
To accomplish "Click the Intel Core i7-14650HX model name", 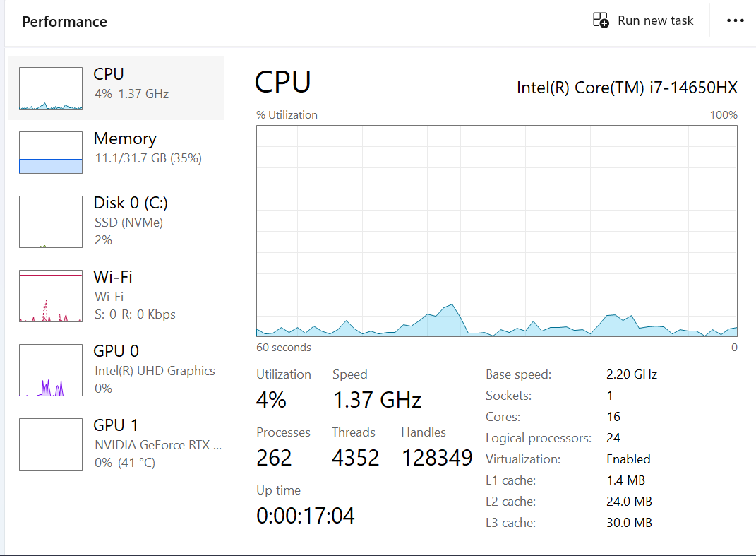I will pyautogui.click(x=627, y=88).
